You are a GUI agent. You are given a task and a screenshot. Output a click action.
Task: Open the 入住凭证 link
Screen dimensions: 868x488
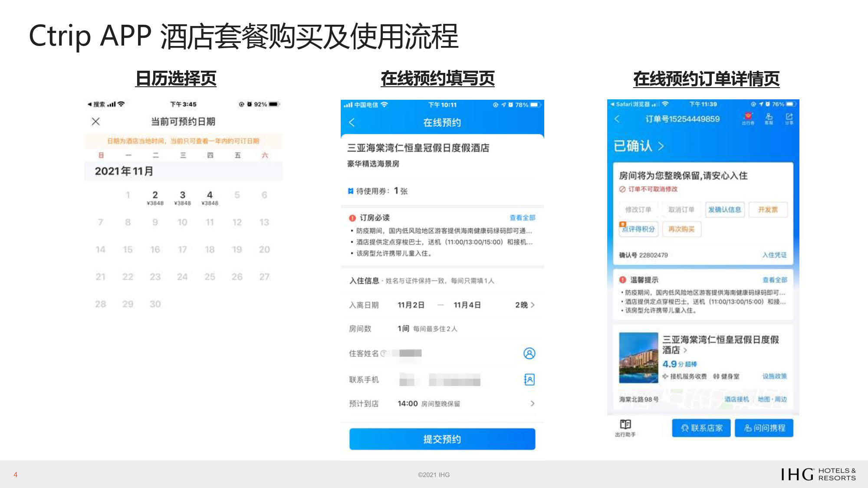tap(775, 255)
